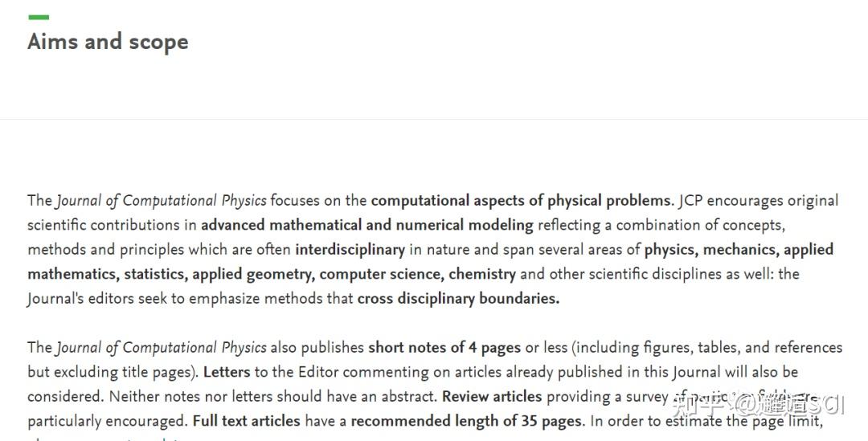Click the bold word "Letters"
This screenshot has height=441, width=868.
(x=227, y=372)
